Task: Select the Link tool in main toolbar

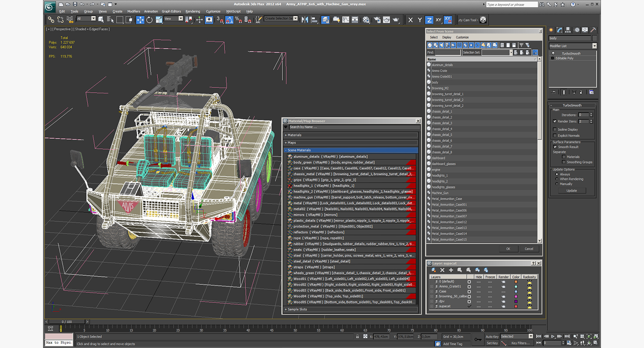Action: [50, 20]
